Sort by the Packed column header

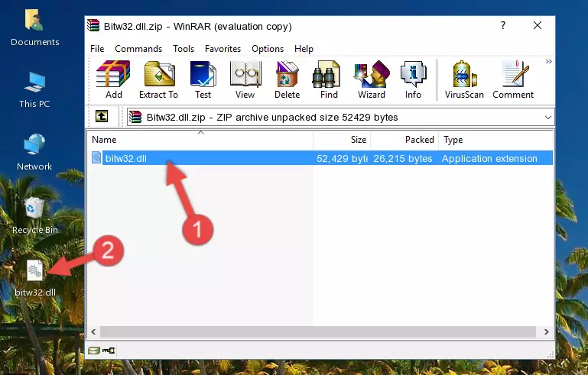click(404, 140)
